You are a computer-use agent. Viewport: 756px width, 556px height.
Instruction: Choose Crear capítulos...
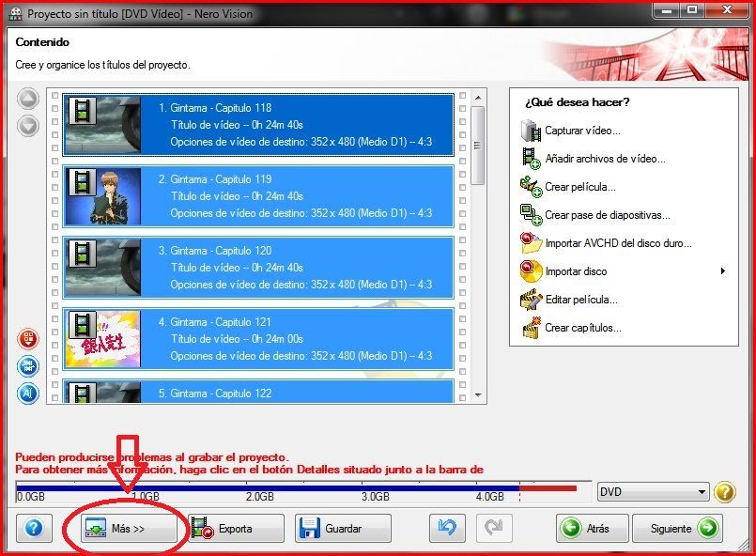pos(583,328)
